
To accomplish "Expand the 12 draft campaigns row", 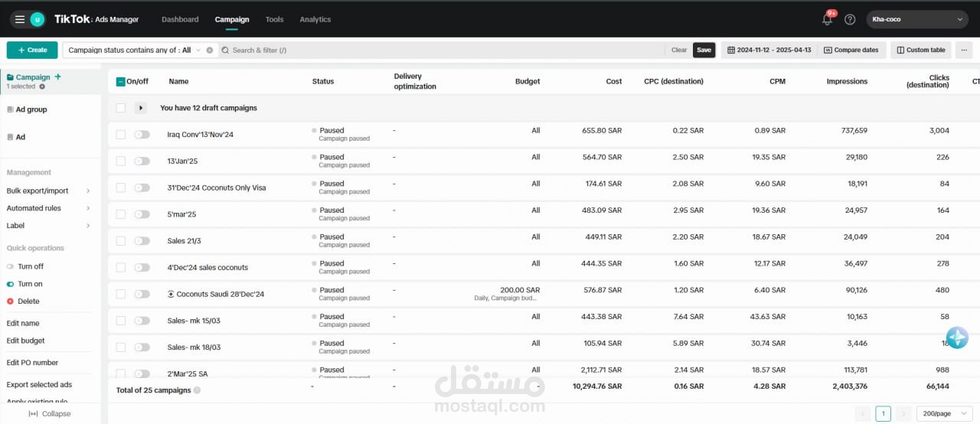I will point(141,108).
